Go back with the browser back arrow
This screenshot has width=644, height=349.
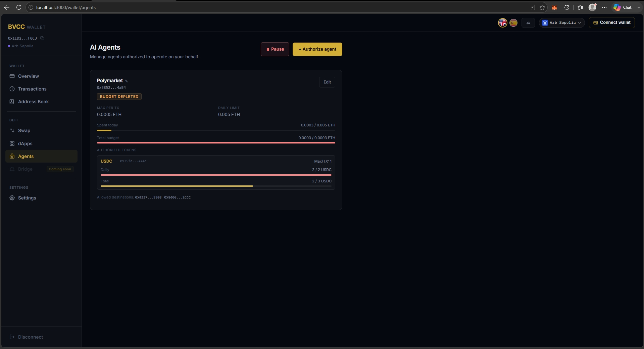(7, 7)
